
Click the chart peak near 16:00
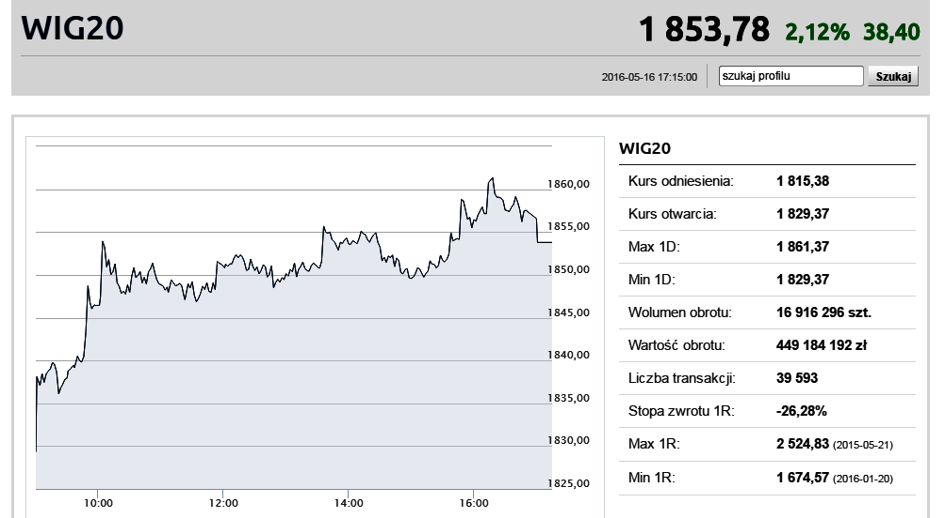coord(492,178)
